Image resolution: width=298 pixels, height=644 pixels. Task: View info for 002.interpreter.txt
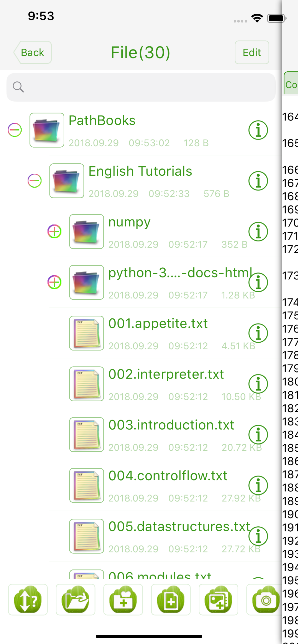(x=258, y=384)
